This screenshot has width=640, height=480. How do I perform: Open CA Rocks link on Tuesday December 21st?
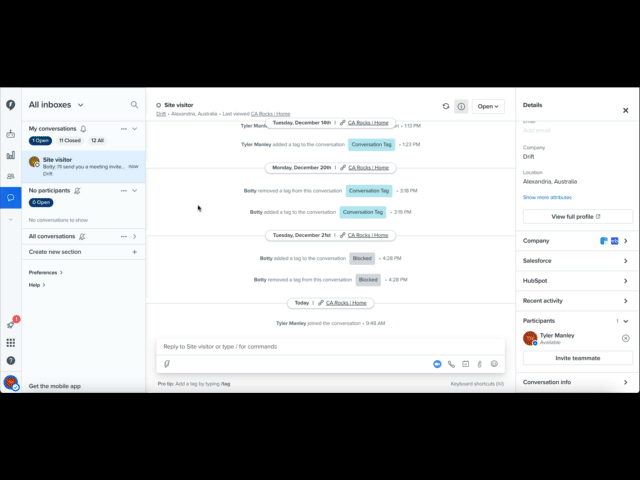tap(368, 235)
